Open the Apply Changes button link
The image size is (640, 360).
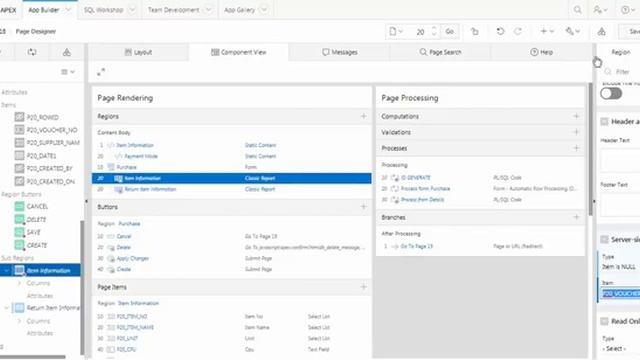click(133, 258)
